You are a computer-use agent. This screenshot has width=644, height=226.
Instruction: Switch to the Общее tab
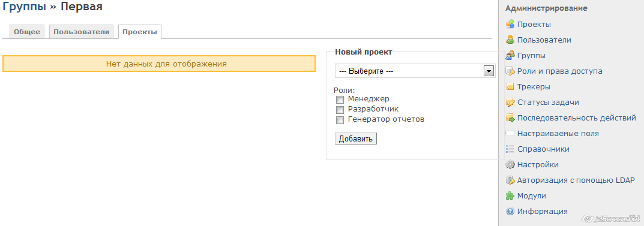coord(27,32)
